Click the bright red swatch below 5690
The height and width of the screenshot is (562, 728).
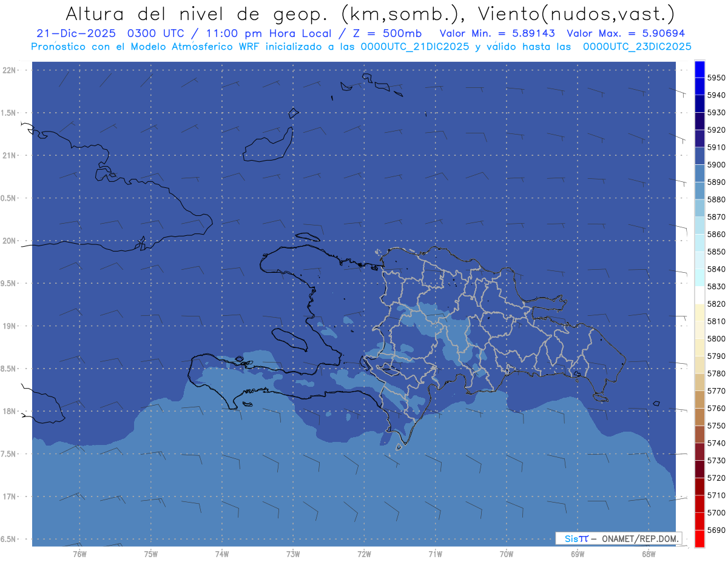coord(699,538)
